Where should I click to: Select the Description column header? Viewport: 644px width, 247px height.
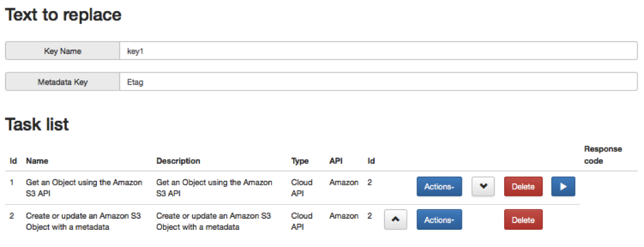point(178,161)
